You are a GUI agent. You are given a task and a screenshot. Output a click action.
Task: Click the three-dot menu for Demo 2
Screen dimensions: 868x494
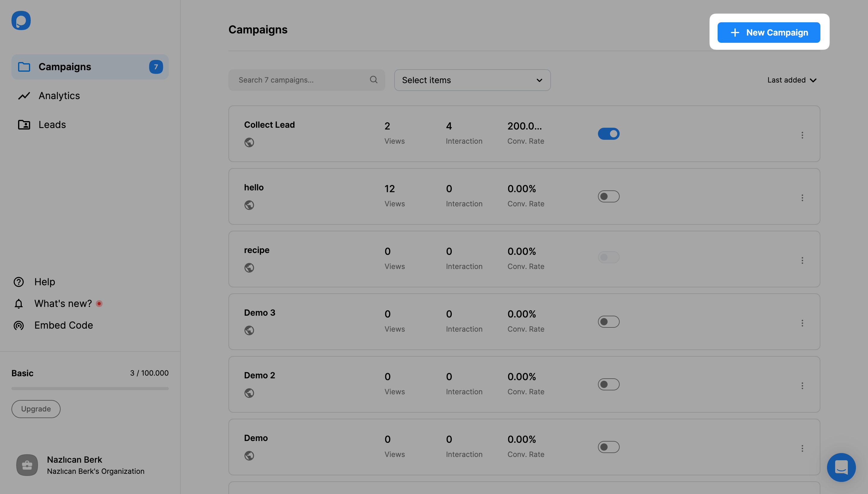click(x=803, y=384)
